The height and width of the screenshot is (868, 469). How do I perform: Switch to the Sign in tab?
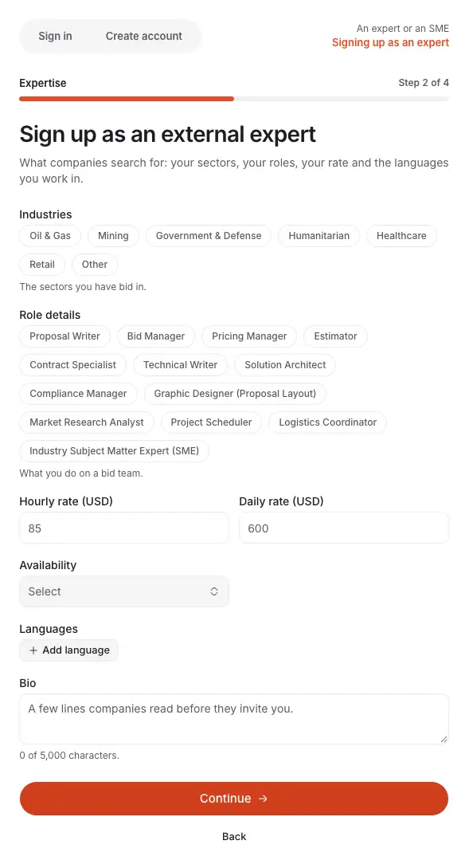tap(55, 36)
